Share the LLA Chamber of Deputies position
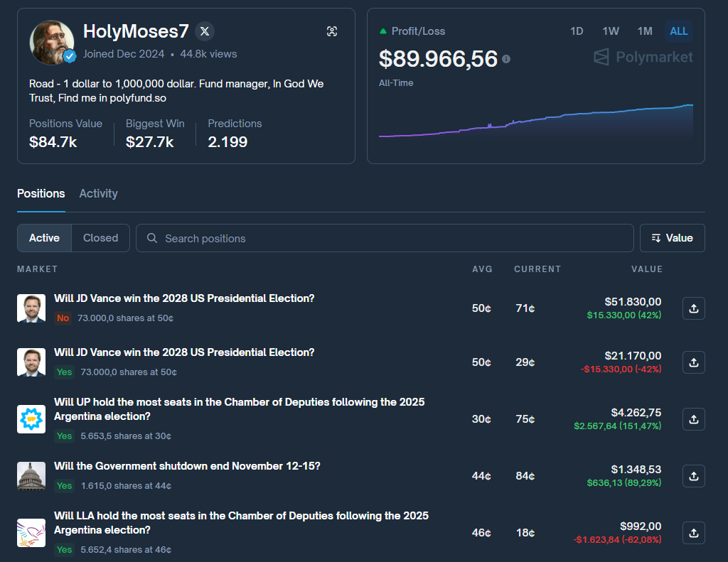The width and height of the screenshot is (728, 562). click(694, 533)
